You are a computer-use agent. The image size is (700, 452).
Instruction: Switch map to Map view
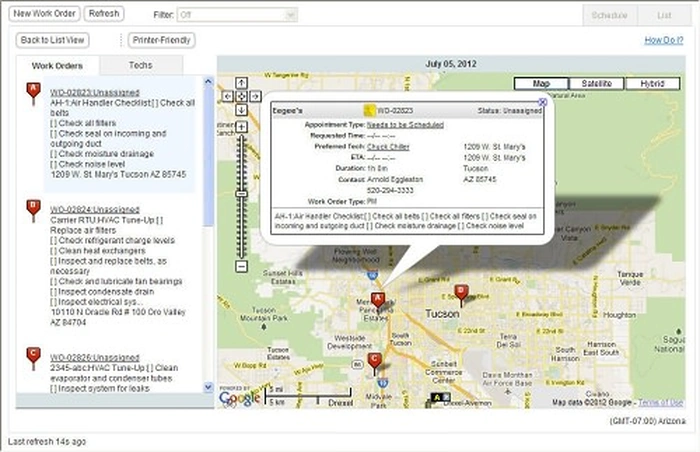pos(541,84)
